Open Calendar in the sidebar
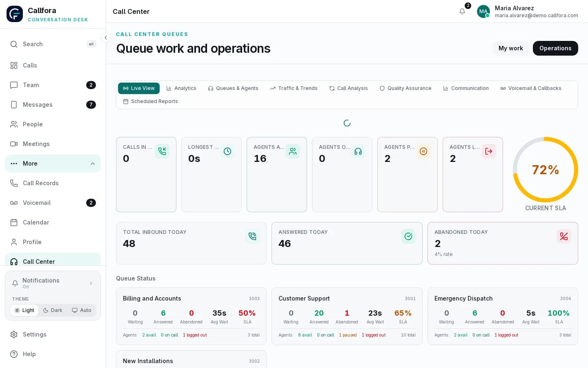Viewport: 588px width, 368px height. 53,222
